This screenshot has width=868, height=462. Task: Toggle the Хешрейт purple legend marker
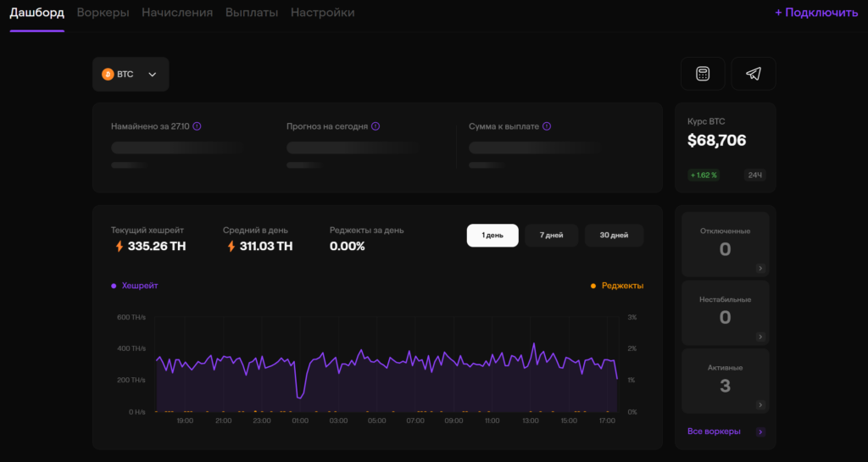click(114, 287)
